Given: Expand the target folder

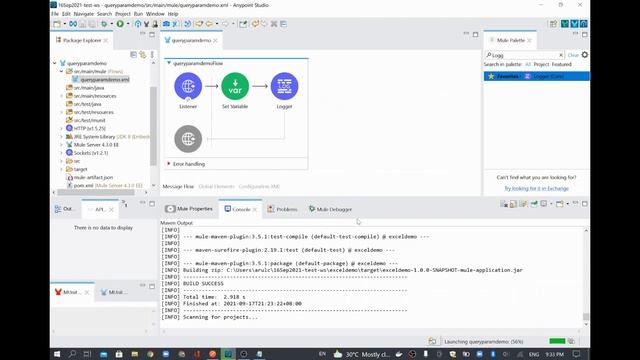Looking at the screenshot, I should [62, 169].
